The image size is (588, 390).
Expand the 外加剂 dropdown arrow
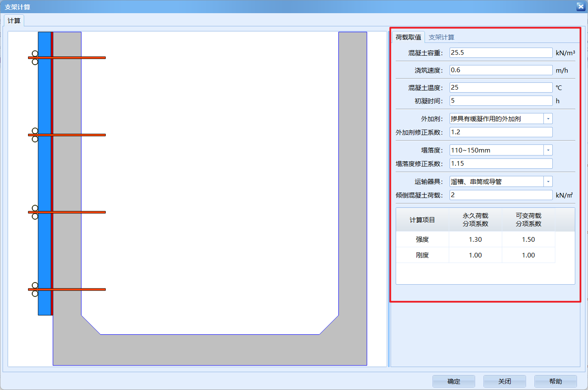(548, 119)
